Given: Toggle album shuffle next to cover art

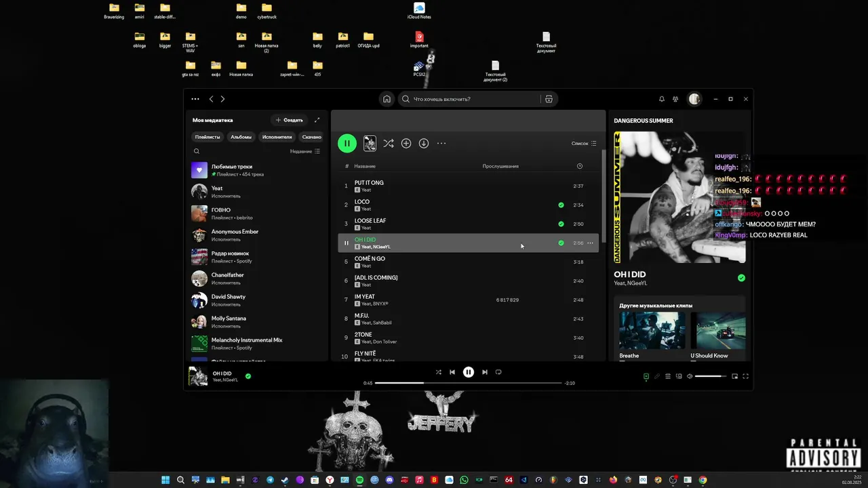Looking at the screenshot, I should point(388,143).
